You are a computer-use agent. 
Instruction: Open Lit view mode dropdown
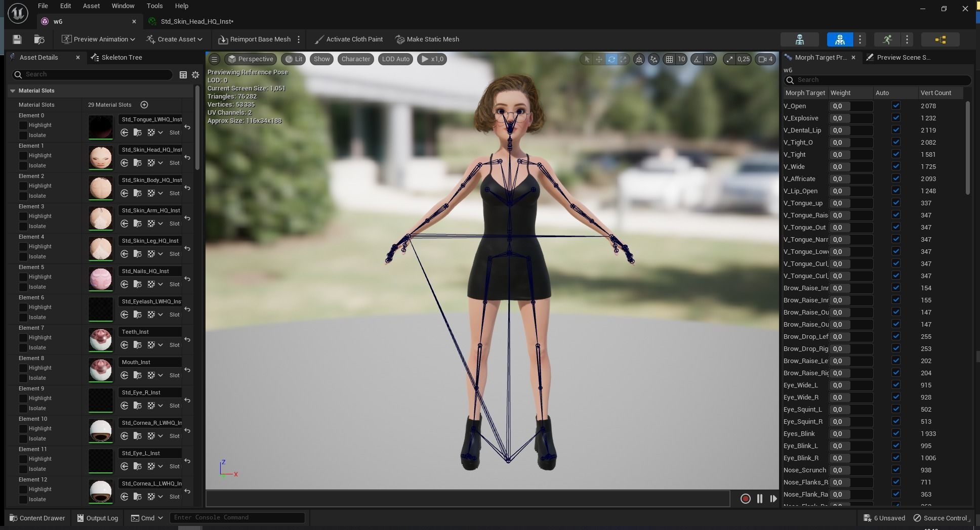(x=294, y=59)
